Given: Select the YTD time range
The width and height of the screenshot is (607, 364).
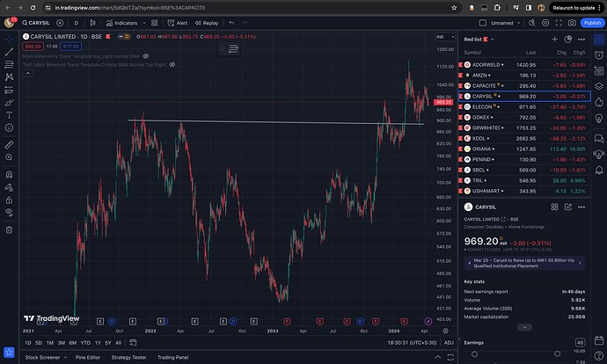Looking at the screenshot, I should pyautogui.click(x=85, y=343).
